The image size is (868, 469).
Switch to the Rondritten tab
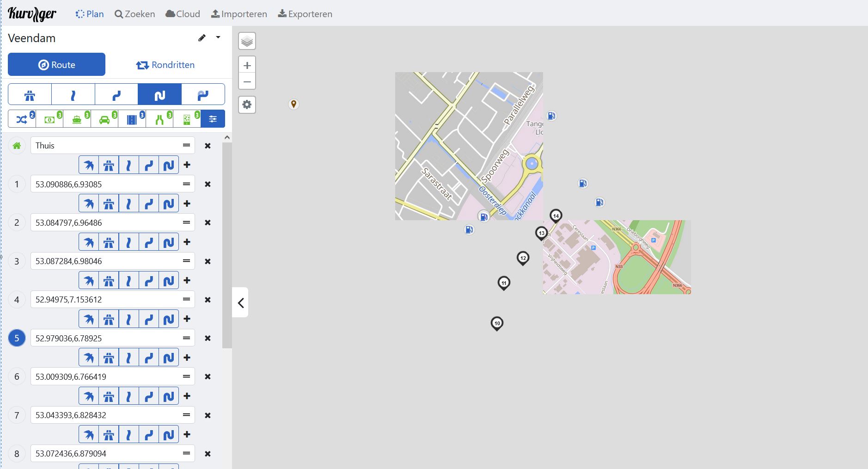165,65
